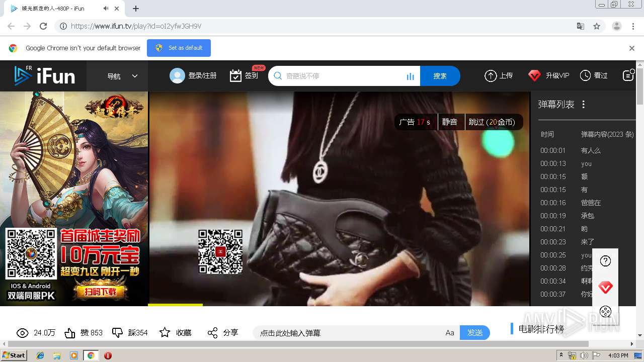Click the taskbar clock 4:03 PM

(x=618, y=355)
